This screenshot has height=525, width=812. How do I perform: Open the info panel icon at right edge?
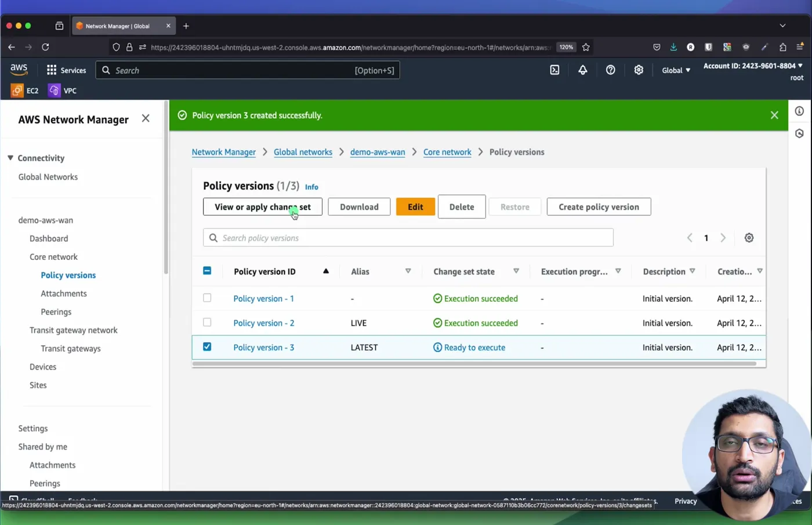(799, 111)
